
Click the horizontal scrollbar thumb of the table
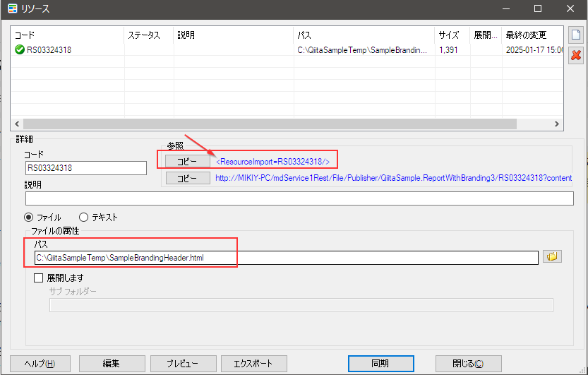coord(270,124)
